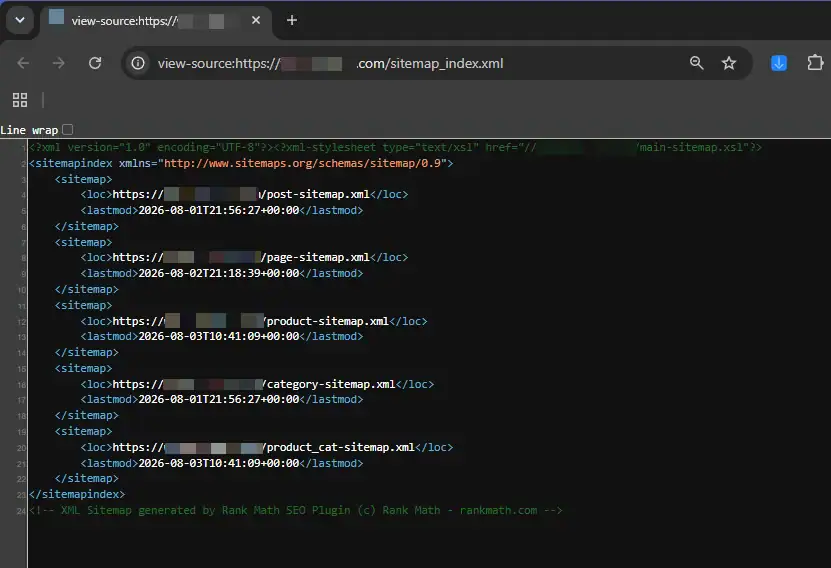Select lastmod value 2026-08-02T21:18:39+00:00
Viewport: 831px width, 568px height.
219,273
